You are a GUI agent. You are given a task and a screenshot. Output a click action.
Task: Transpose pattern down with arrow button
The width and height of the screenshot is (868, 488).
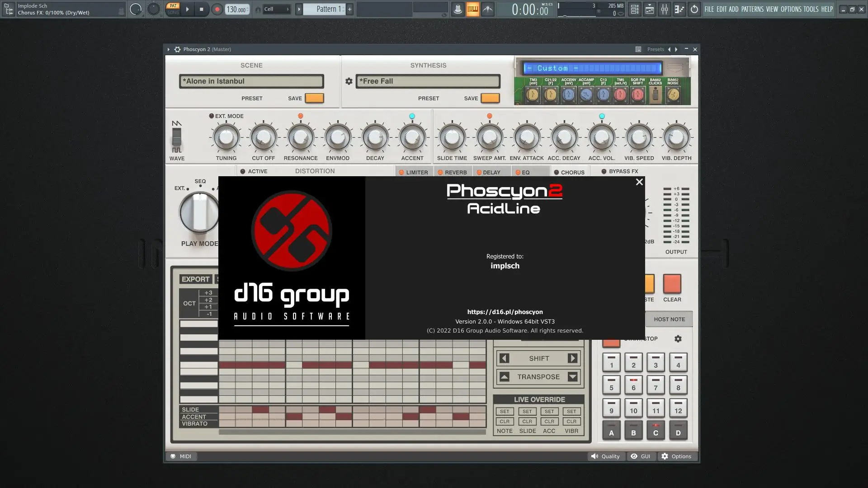tap(572, 377)
